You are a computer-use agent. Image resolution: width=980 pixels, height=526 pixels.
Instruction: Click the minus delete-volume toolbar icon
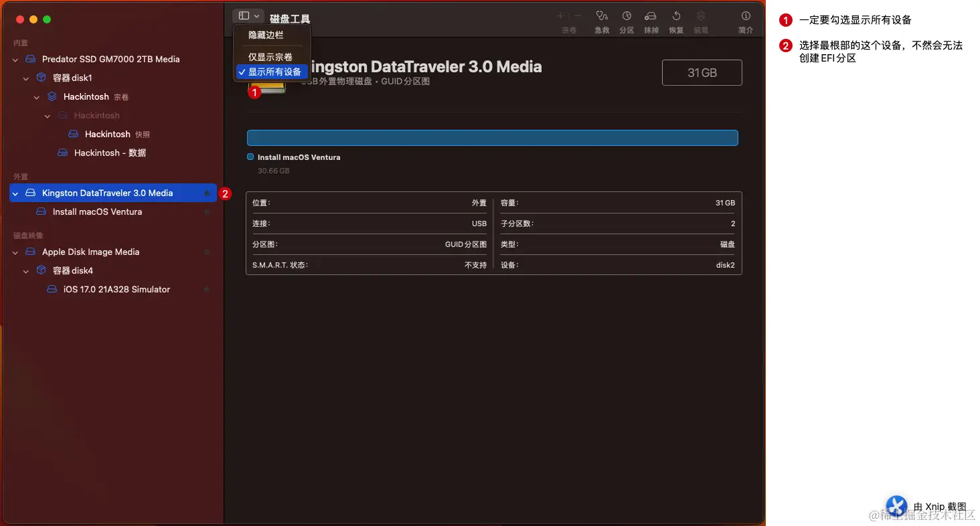[x=578, y=16]
